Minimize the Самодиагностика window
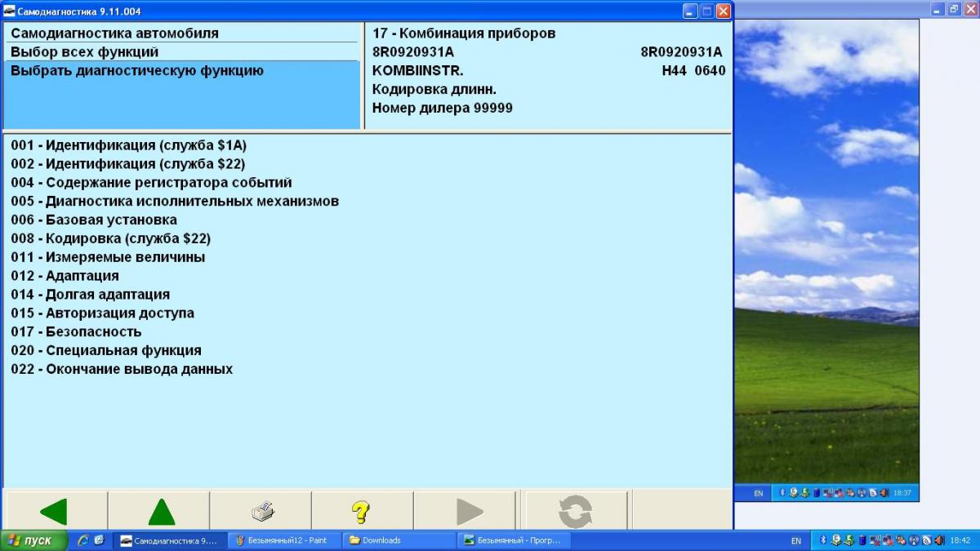This screenshot has width=980, height=551. coord(690,11)
